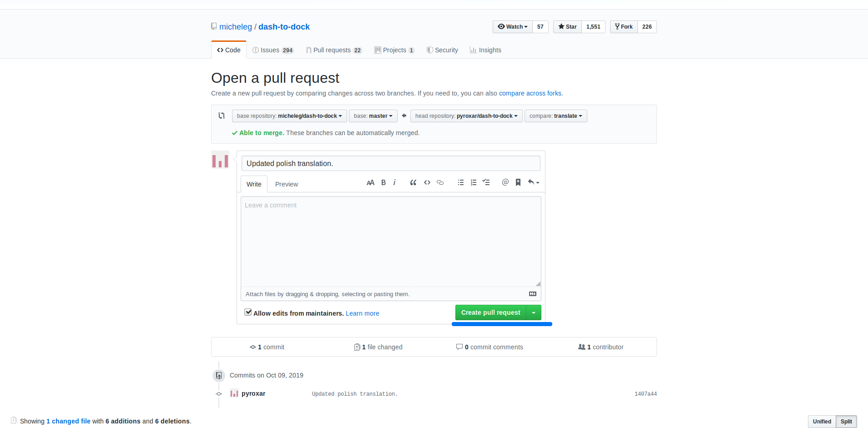Switch diff view to Split

[846, 422]
